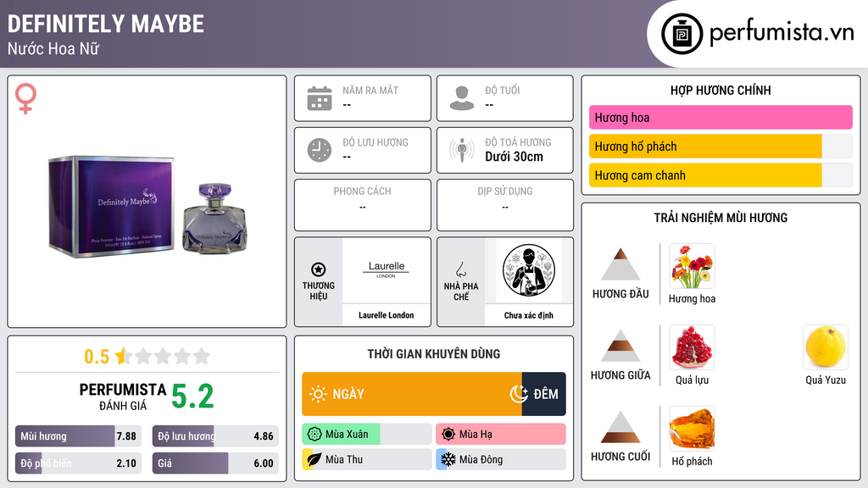The width and height of the screenshot is (868, 488).
Task: Click the HỢP HƯƠNG CHÍNH heading
Action: tap(721, 90)
